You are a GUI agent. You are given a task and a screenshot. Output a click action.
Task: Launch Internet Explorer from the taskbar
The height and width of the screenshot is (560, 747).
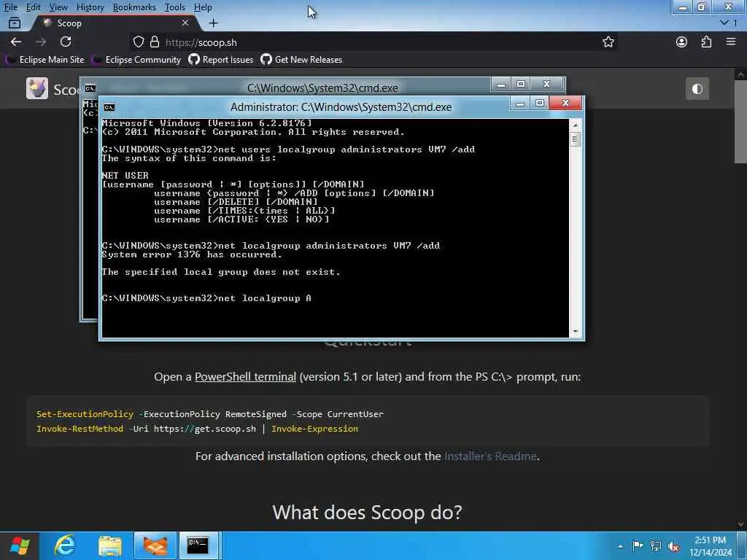65,545
